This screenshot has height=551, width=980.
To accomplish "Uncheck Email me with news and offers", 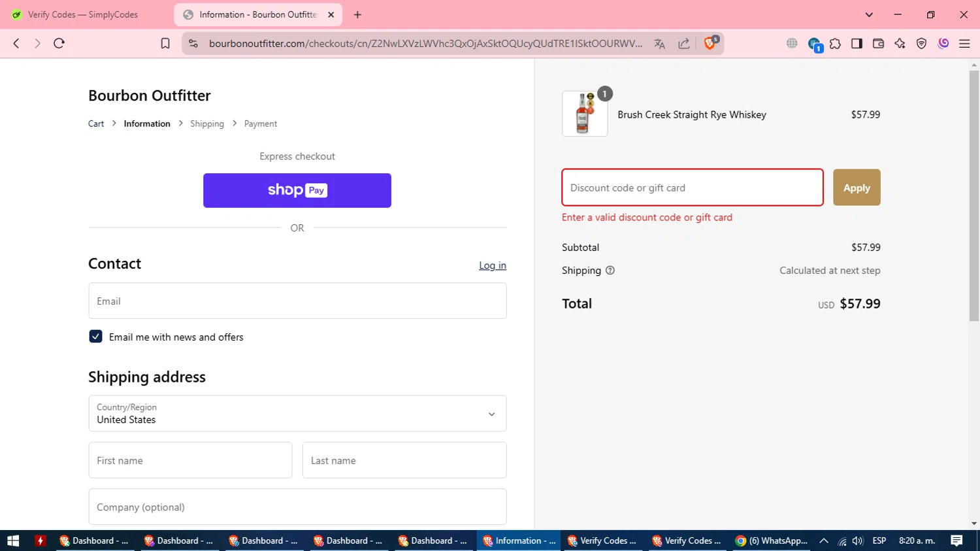I will click(x=95, y=337).
